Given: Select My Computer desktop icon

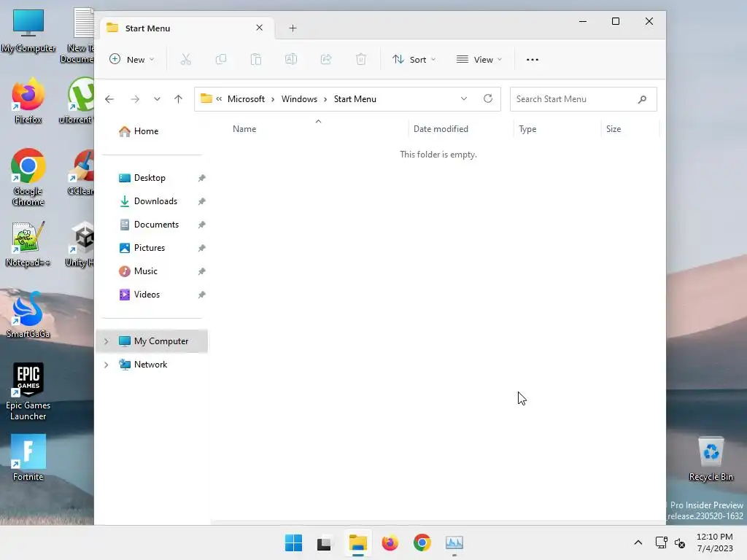Looking at the screenshot, I should click(28, 31).
